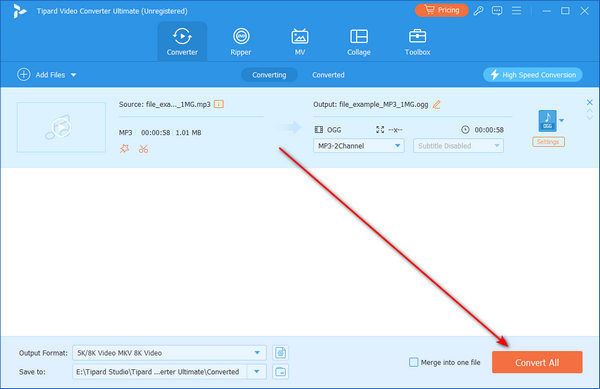Click the Tipard app logo

coord(19,11)
